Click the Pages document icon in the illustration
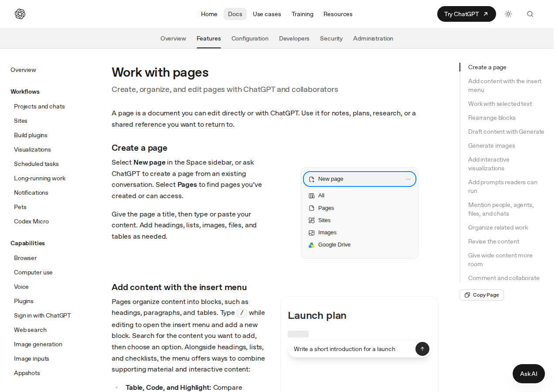The width and height of the screenshot is (558, 392). click(x=312, y=208)
